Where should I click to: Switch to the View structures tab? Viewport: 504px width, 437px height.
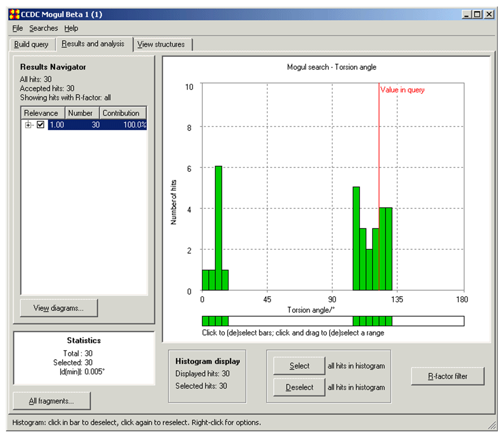point(161,44)
